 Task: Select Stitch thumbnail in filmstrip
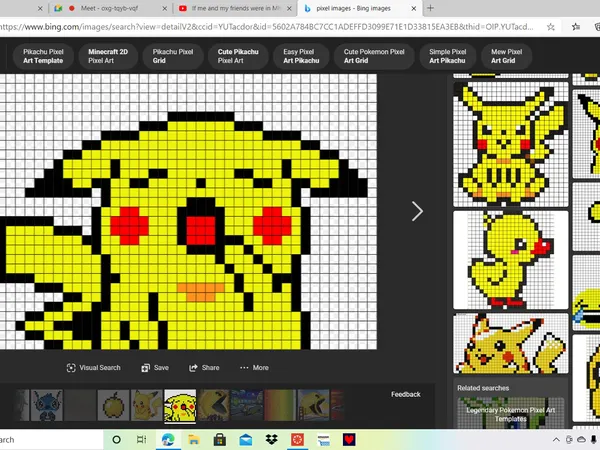[47, 405]
